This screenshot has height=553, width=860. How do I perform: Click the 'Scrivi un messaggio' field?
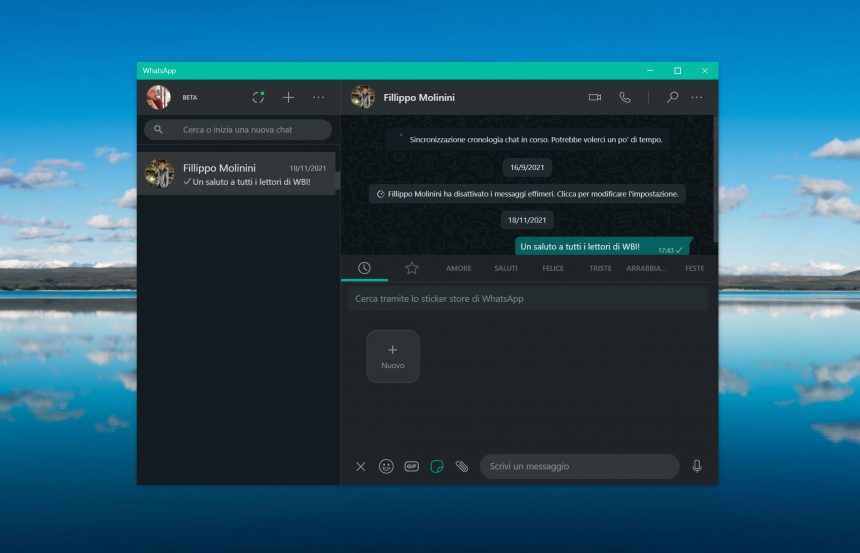[x=580, y=466]
